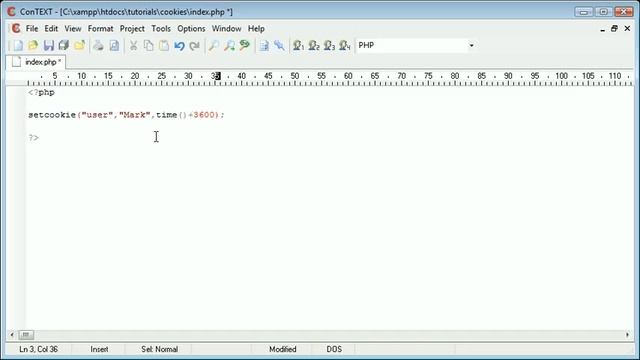
Task: Open the Window menu
Action: (227, 29)
